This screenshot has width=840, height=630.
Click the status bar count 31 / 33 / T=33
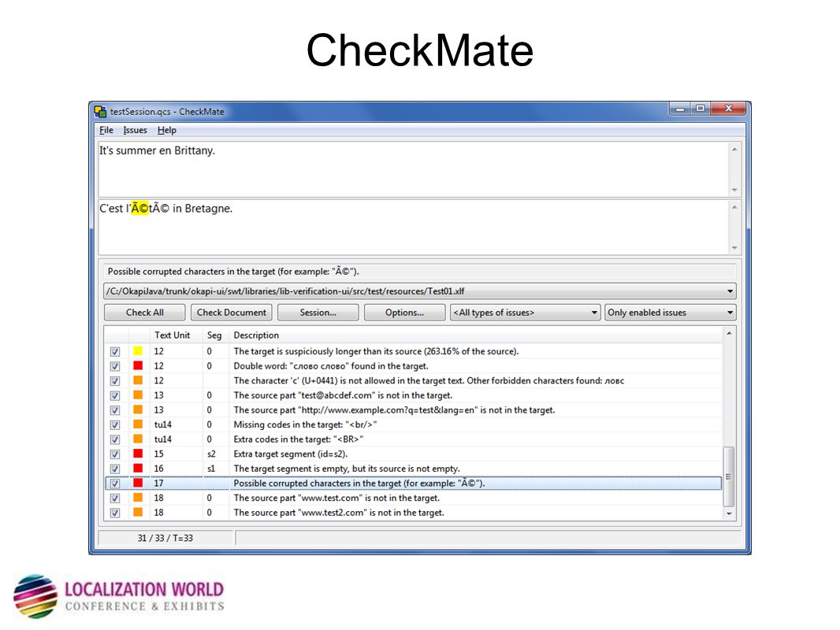[x=165, y=538]
